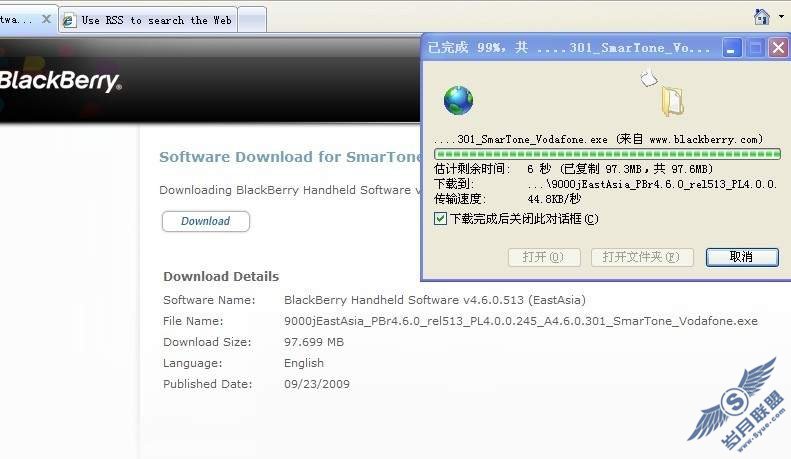Click the disabled 打开 (Open) button
Screen dimensions: 791x459
point(544,257)
